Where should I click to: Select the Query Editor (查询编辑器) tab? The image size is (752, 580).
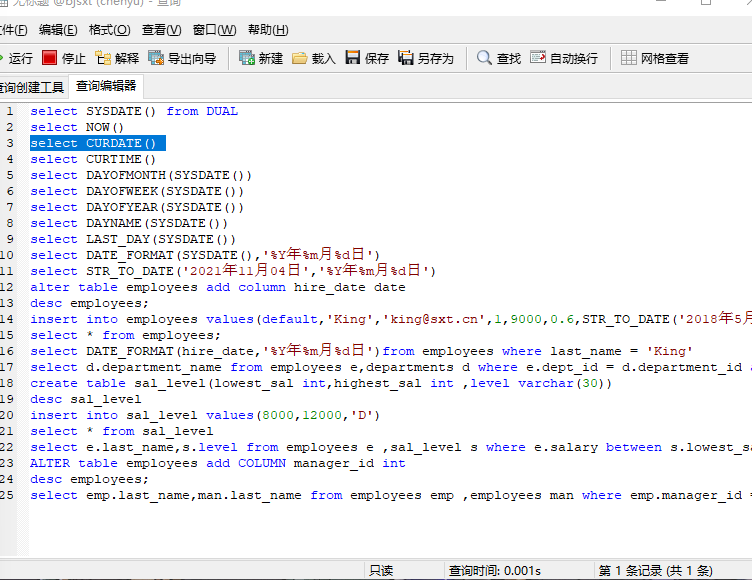pyautogui.click(x=106, y=86)
